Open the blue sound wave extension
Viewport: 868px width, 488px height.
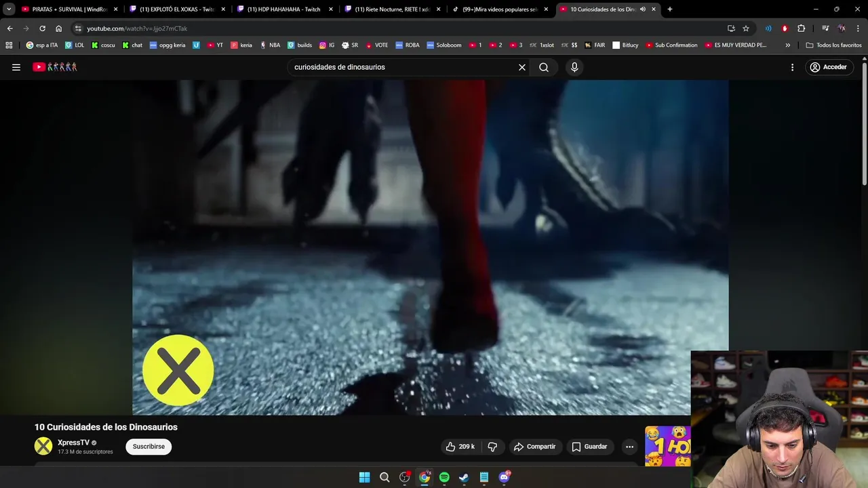point(768,28)
